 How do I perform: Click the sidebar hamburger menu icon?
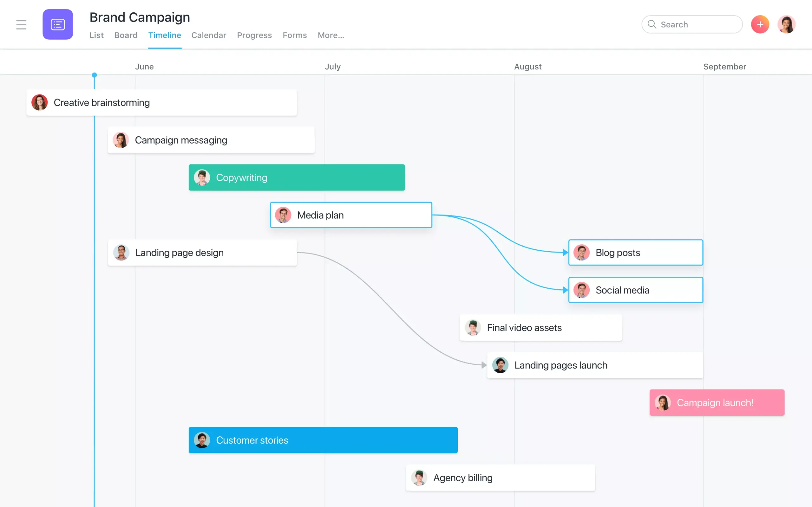click(x=22, y=24)
